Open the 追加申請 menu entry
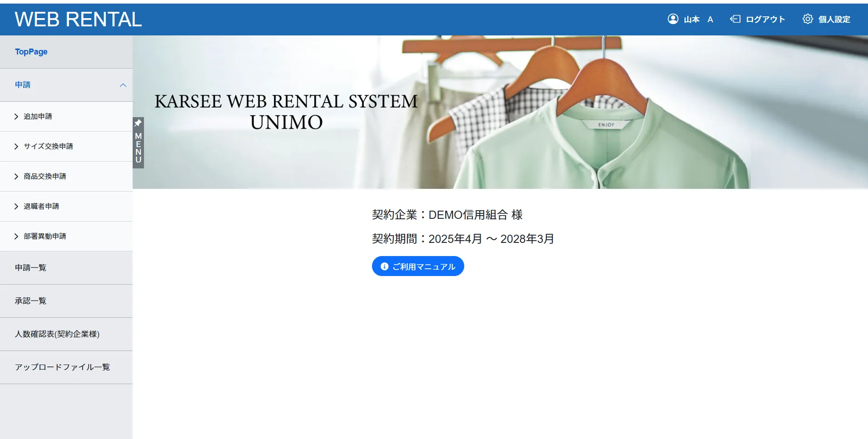Screen dimensions: 868x439 point(66,117)
